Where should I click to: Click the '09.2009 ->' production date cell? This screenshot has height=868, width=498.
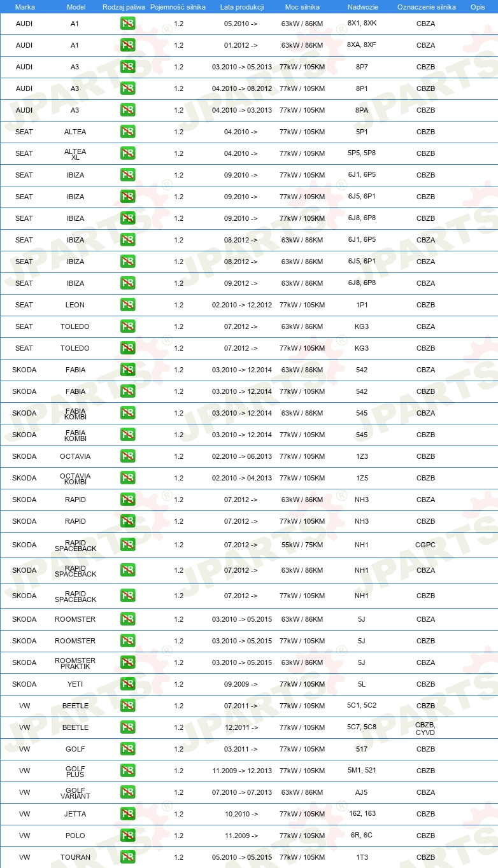(x=241, y=684)
